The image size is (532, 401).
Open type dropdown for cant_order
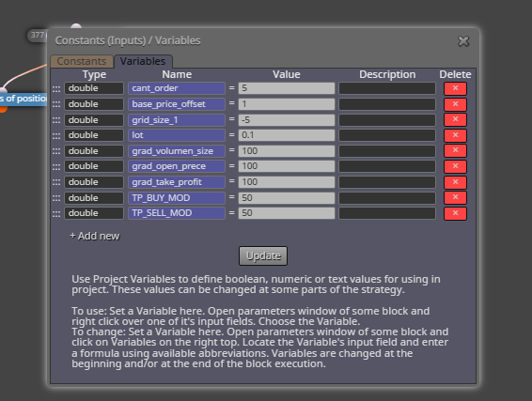[94, 88]
